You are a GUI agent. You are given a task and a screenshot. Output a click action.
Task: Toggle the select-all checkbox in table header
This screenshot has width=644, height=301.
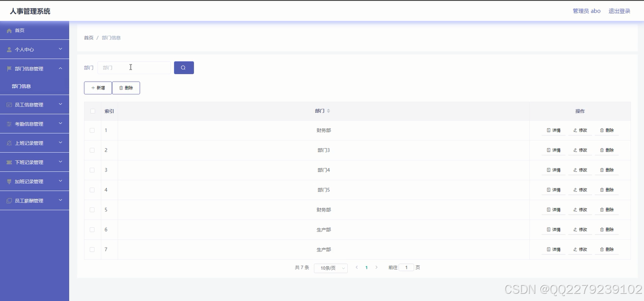92,111
